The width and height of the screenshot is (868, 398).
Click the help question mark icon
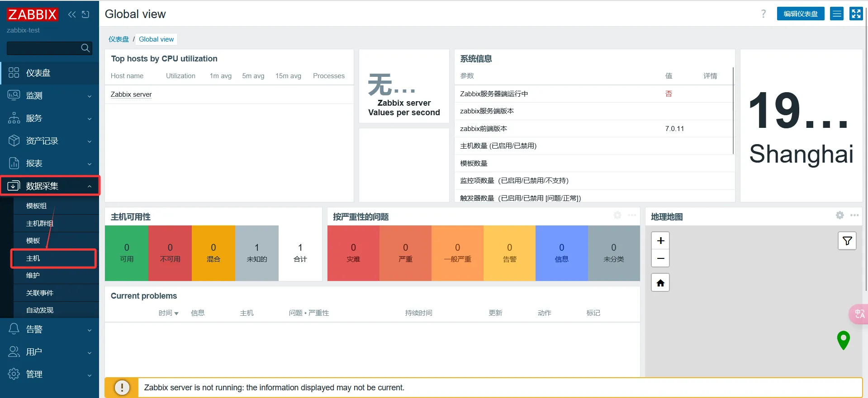click(x=764, y=14)
